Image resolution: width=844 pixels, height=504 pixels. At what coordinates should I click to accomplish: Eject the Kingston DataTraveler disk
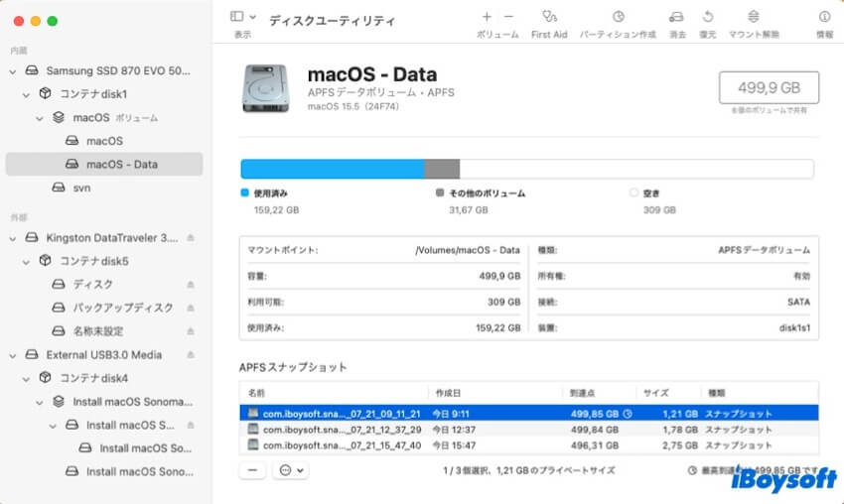tap(191, 238)
